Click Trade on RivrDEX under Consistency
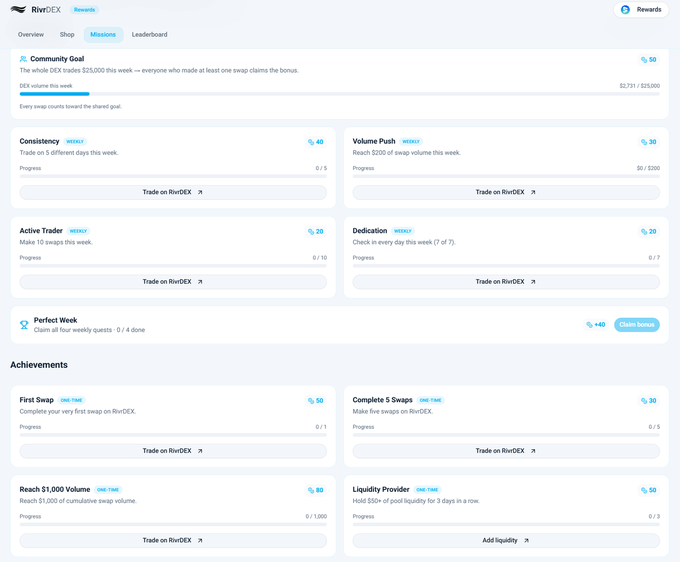The width and height of the screenshot is (680, 562). click(173, 193)
